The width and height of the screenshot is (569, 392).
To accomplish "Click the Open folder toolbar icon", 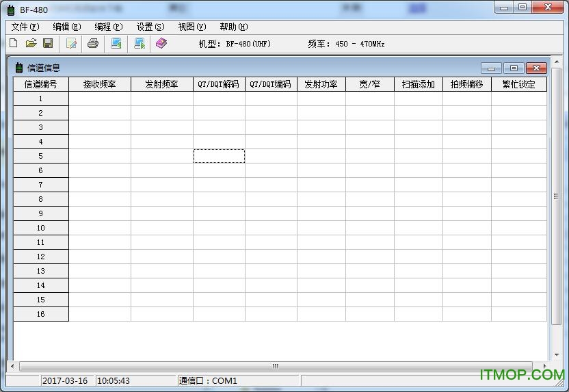I will (31, 43).
